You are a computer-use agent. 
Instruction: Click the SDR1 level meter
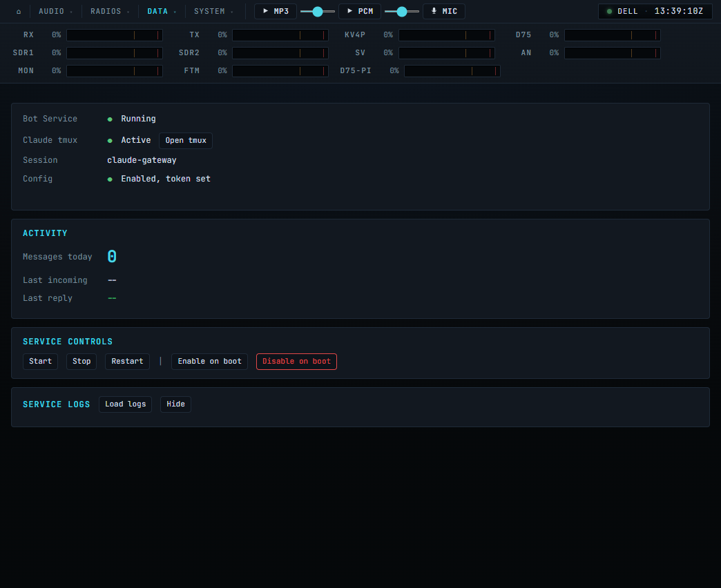tap(115, 53)
